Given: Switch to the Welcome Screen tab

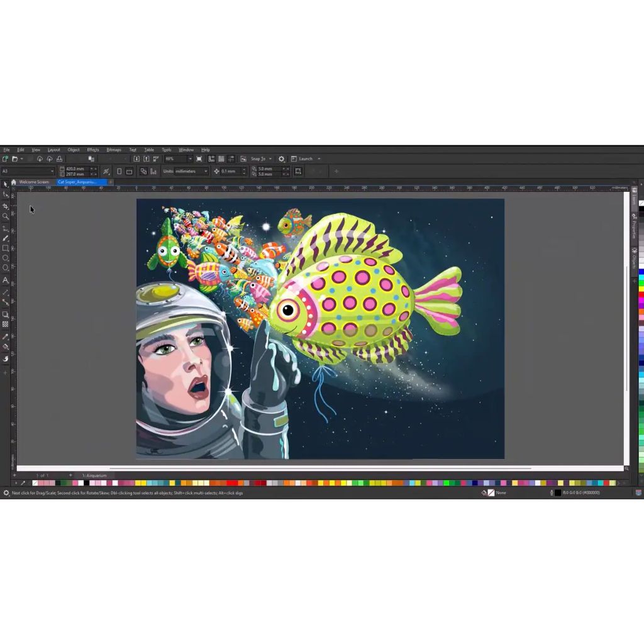Looking at the screenshot, I should 33,182.
